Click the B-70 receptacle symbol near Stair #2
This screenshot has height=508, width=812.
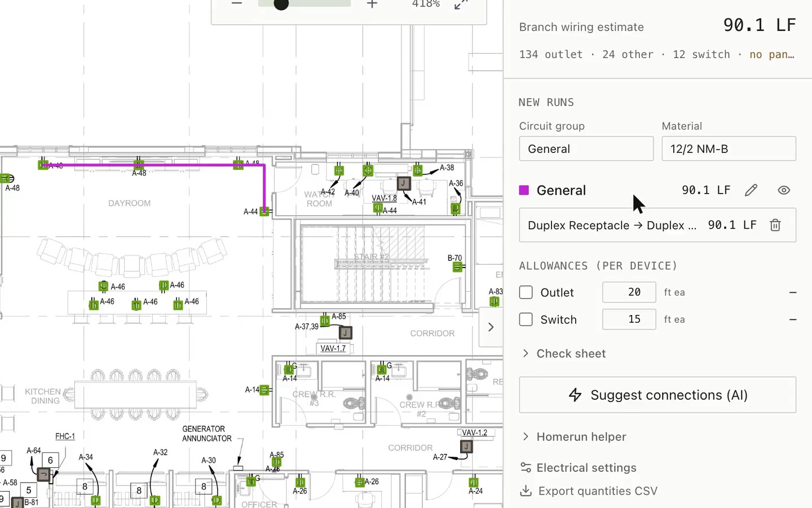[x=457, y=267]
